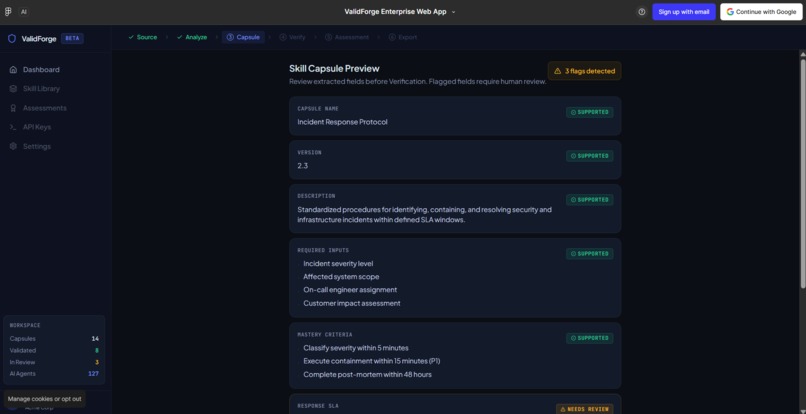Click Execute containment within 15 minutes criterion
The height and width of the screenshot is (414, 806).
pos(372,361)
